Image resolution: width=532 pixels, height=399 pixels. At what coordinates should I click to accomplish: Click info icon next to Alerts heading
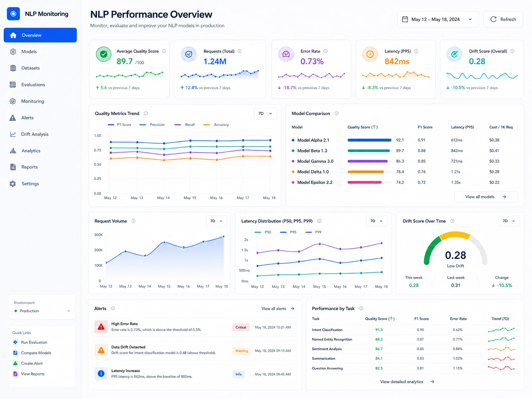(x=113, y=309)
